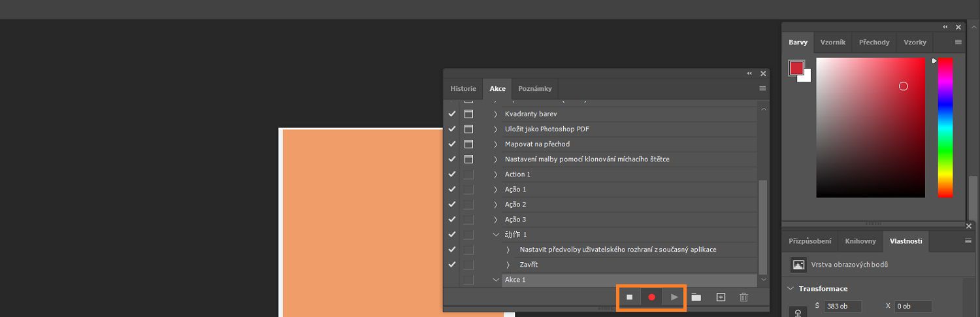Image resolution: width=980 pixels, height=317 pixels.
Task: Collapse the Transformace section
Action: [x=792, y=288]
